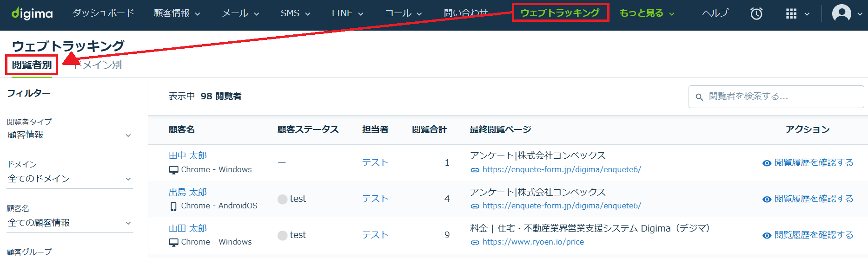Open the ウェブトラッキング menu item
The height and width of the screenshot is (258, 868).
(560, 13)
